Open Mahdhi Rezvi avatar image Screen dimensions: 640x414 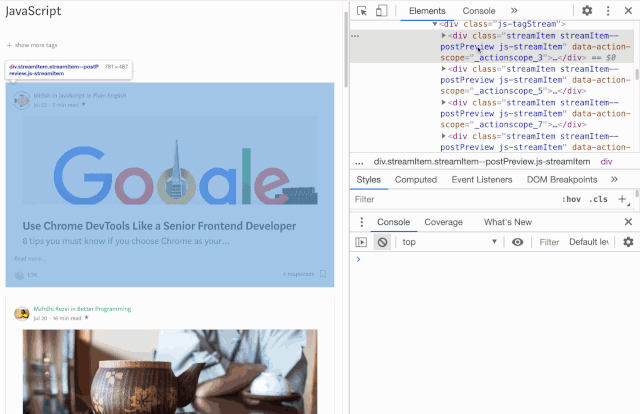[x=22, y=314]
